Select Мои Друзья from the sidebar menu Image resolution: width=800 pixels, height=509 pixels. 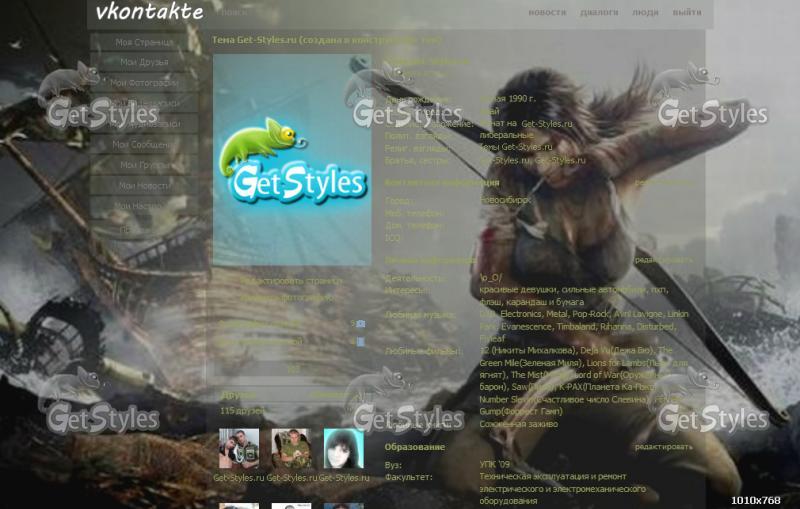[144, 63]
